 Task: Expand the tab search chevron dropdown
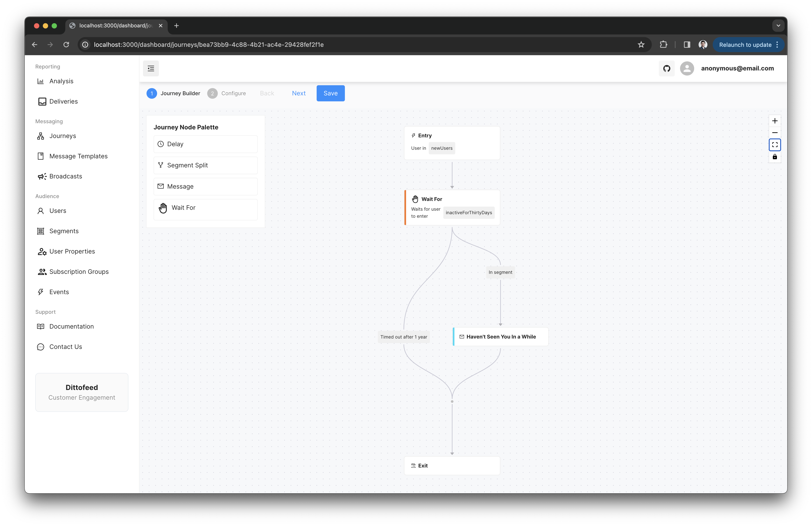pos(778,26)
